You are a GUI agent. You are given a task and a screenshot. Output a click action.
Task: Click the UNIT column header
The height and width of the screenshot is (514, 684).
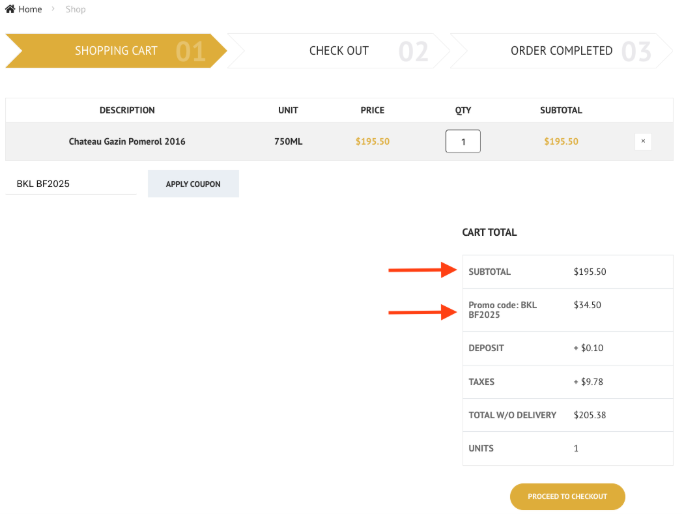tap(288, 110)
